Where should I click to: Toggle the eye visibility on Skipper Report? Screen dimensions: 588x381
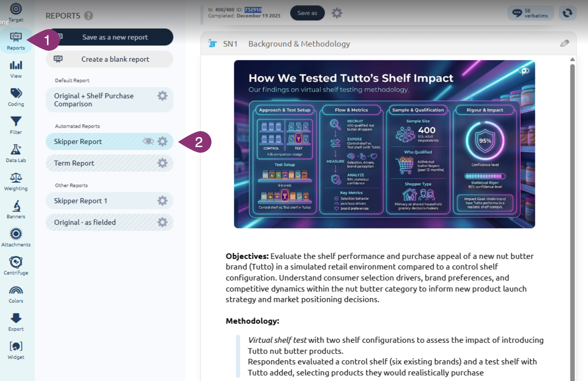148,141
